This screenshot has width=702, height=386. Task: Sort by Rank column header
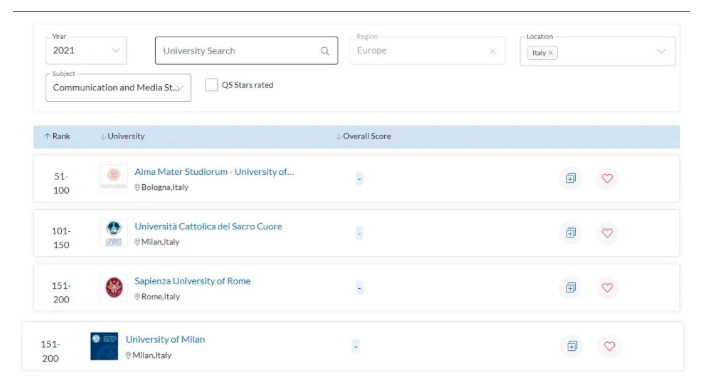coord(57,136)
